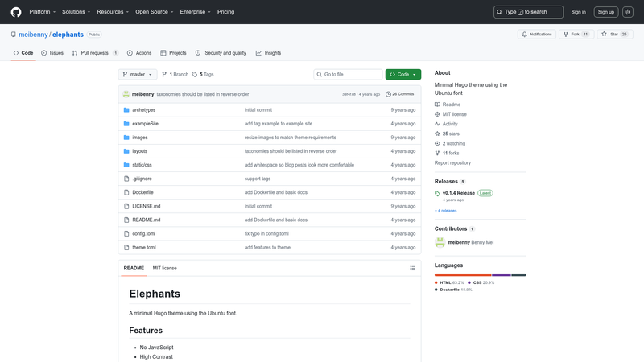Open the command palette icon button

coord(628,12)
